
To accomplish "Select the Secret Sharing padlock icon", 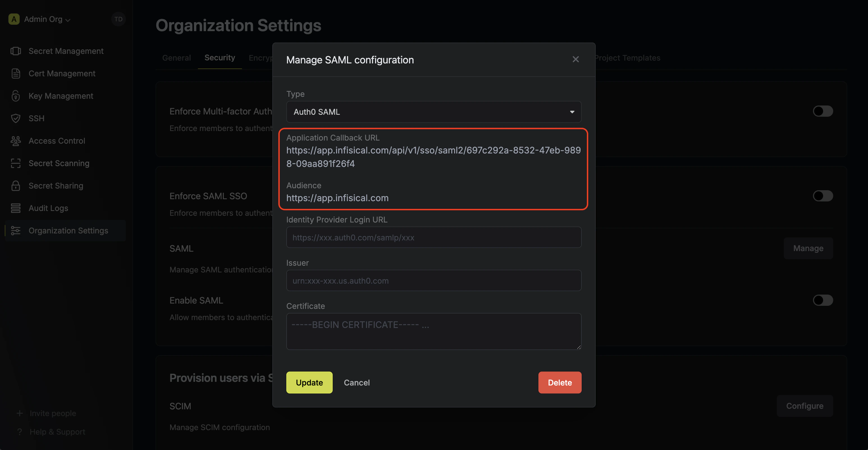I will [15, 186].
